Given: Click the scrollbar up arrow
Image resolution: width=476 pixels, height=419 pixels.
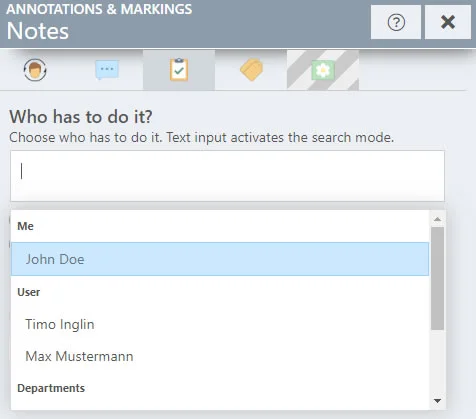Looking at the screenshot, I should click(437, 219).
